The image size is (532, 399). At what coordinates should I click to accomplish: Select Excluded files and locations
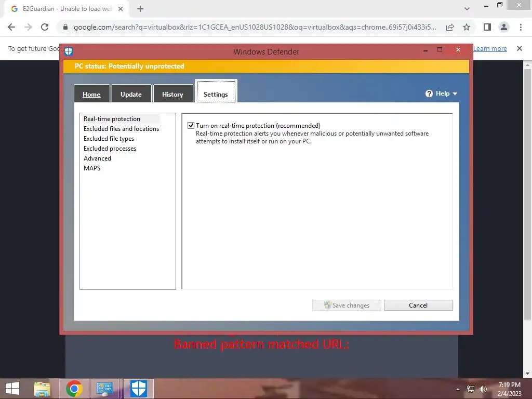(x=121, y=129)
